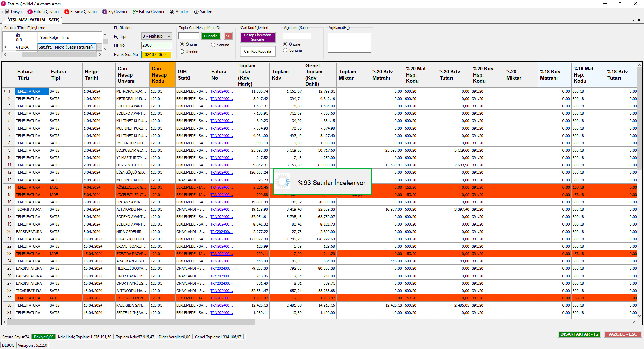Click the Yardım help icon
Screen dimensions: 644x349
pos(196,12)
